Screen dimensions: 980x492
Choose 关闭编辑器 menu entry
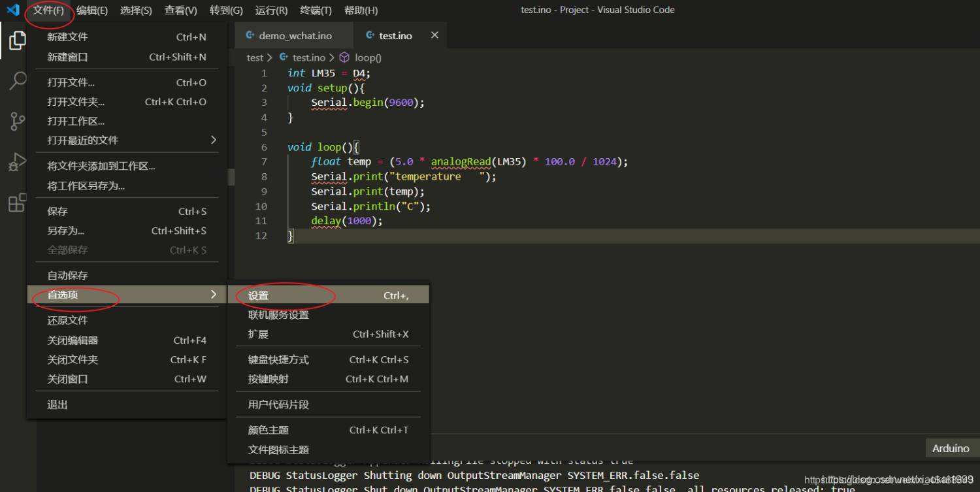(x=127, y=340)
